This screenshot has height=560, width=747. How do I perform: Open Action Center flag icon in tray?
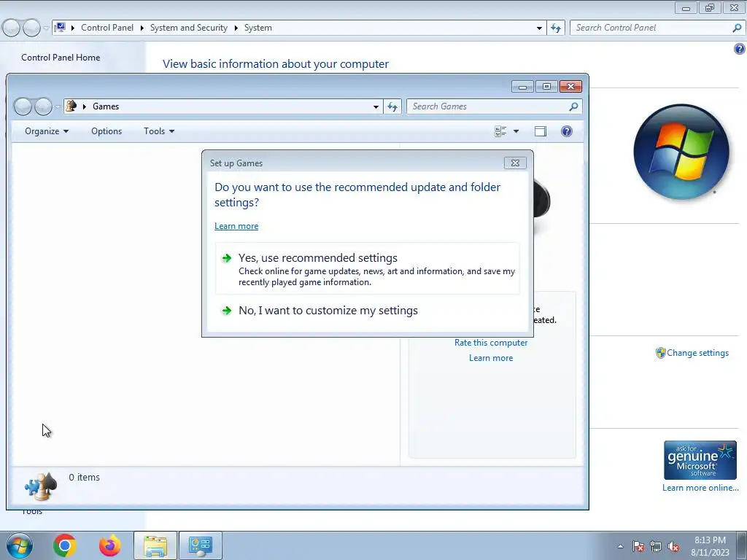[638, 546]
